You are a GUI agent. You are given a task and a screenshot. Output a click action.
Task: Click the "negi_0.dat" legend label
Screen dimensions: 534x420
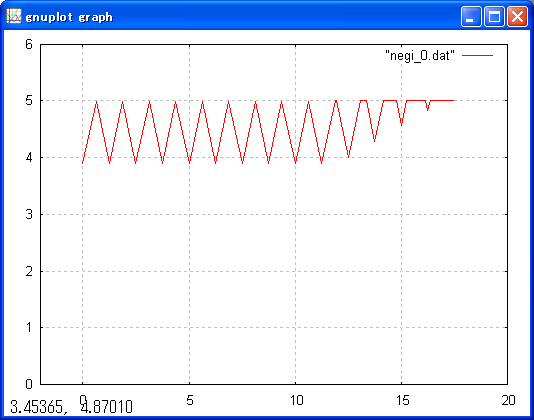click(420, 55)
